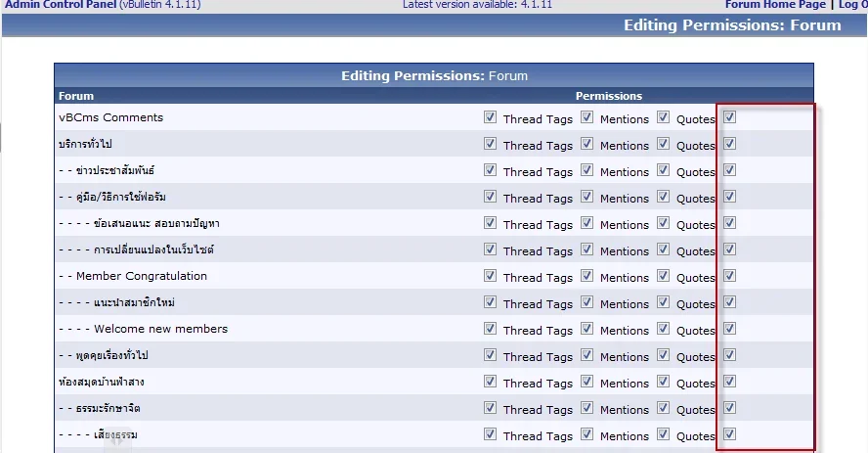Toggle last checkbox in ธรรมะรักษาจิต row
This screenshot has width=868, height=453.
click(729, 408)
